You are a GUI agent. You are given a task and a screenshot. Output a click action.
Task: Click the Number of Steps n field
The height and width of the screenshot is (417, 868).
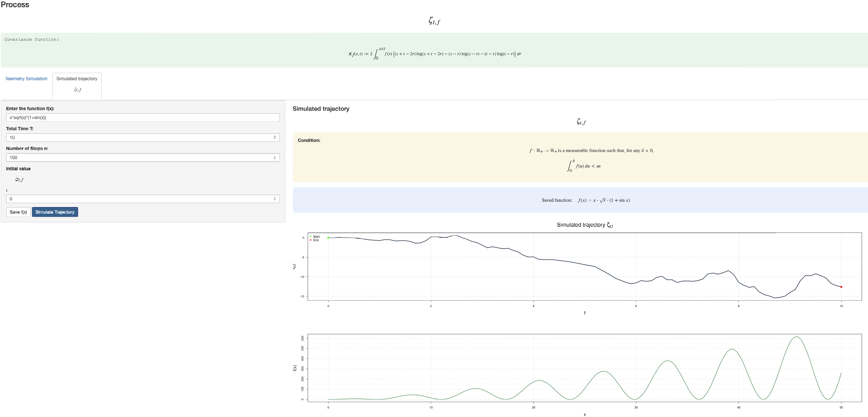point(138,157)
